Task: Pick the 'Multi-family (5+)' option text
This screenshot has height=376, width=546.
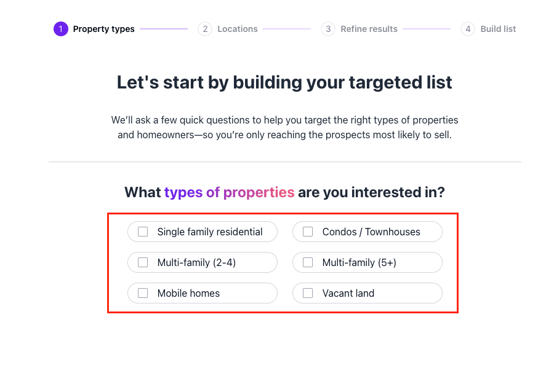Action: click(x=359, y=263)
